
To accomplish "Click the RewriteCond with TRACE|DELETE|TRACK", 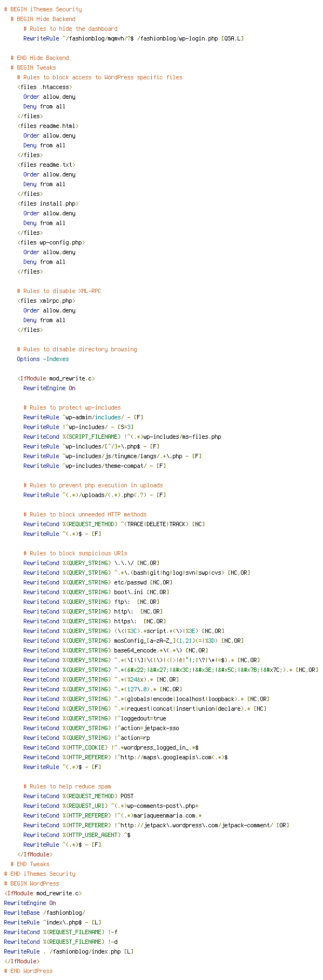I will click(x=114, y=524).
